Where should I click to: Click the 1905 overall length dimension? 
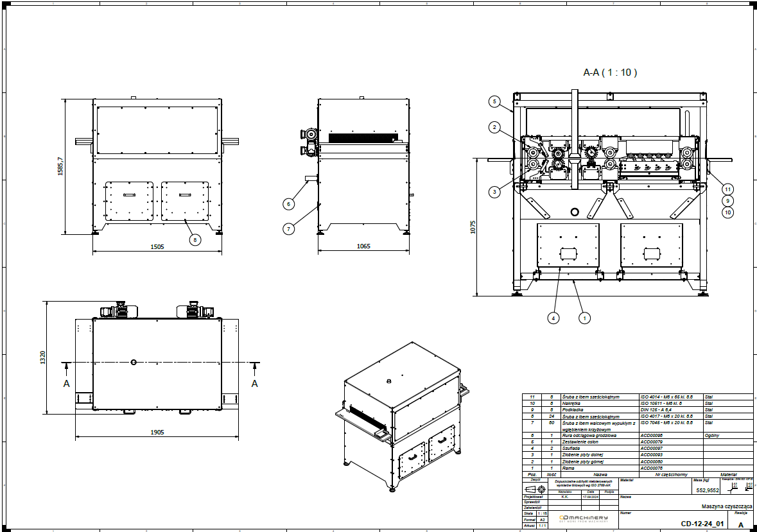157,432
